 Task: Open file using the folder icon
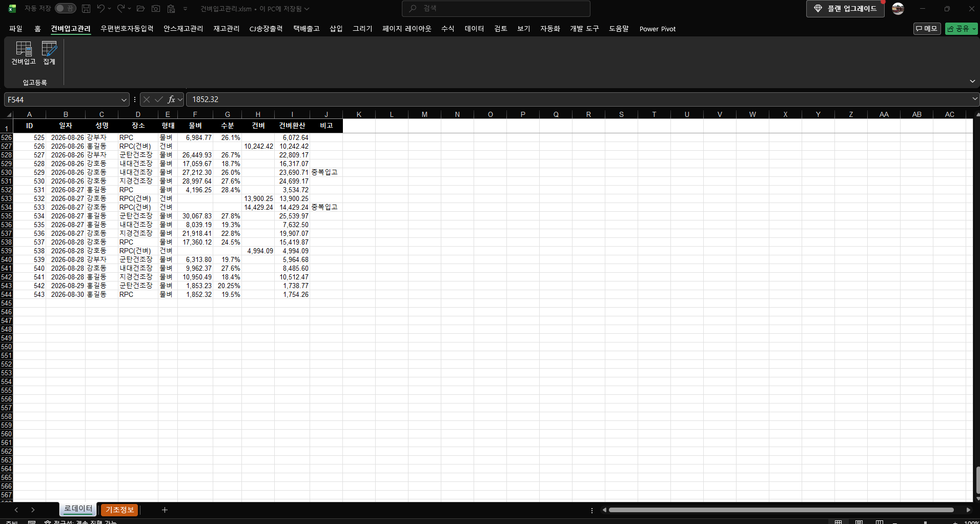[x=140, y=9]
